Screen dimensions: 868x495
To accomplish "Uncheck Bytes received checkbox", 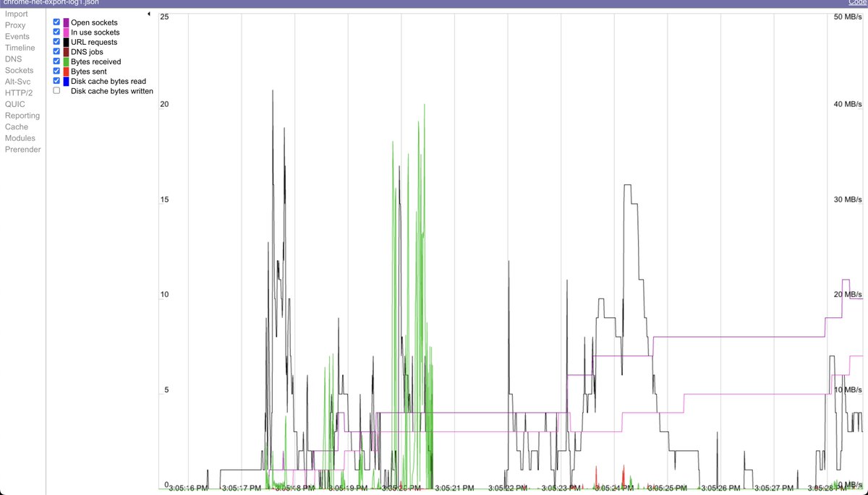I will click(56, 61).
